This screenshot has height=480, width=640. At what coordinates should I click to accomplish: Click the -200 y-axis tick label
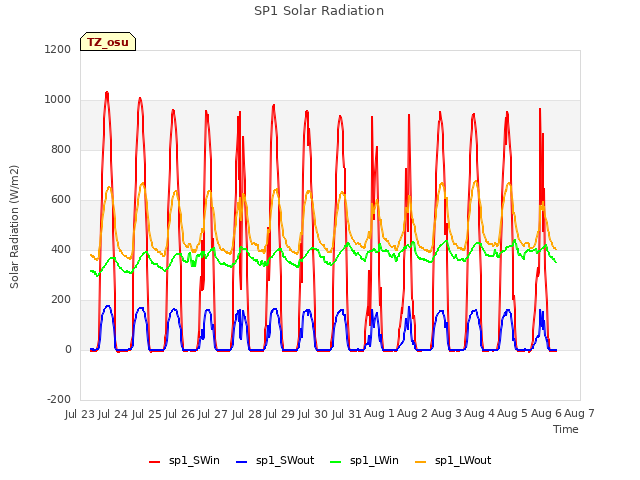59,399
